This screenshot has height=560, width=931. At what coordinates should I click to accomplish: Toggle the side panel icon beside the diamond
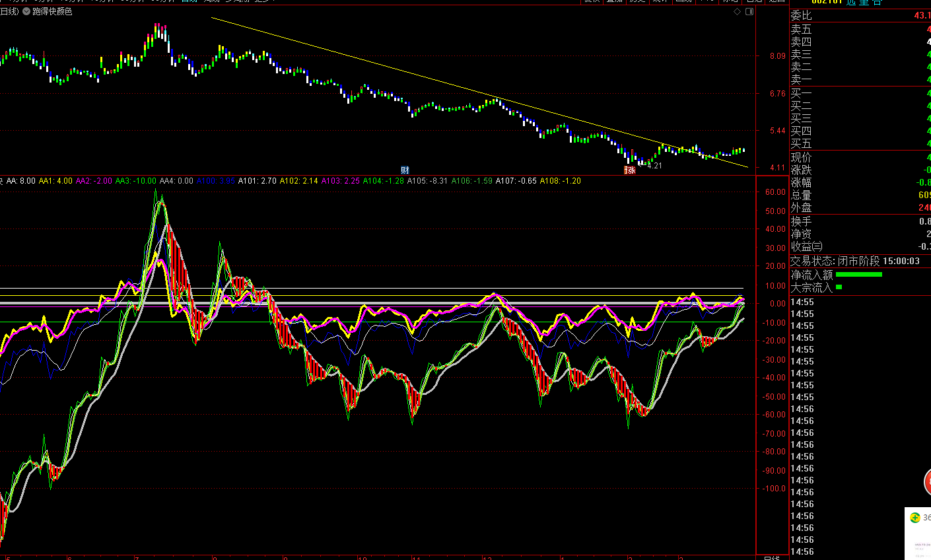[x=749, y=12]
